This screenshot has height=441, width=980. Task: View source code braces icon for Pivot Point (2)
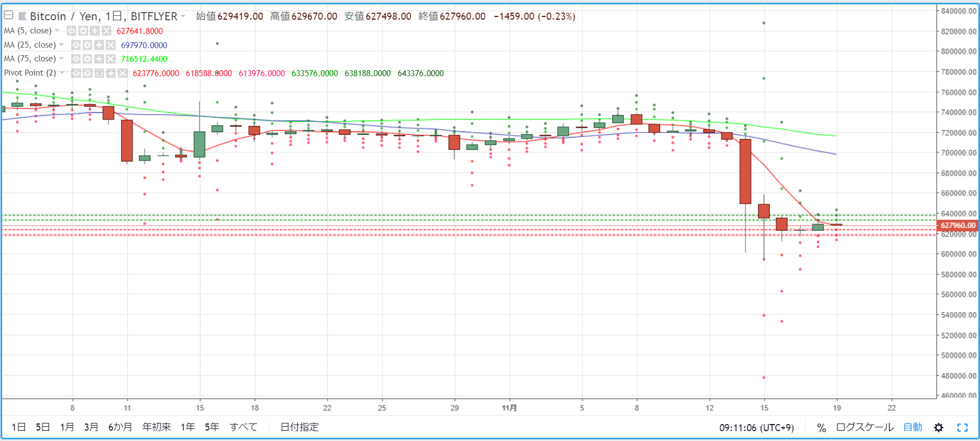(99, 73)
